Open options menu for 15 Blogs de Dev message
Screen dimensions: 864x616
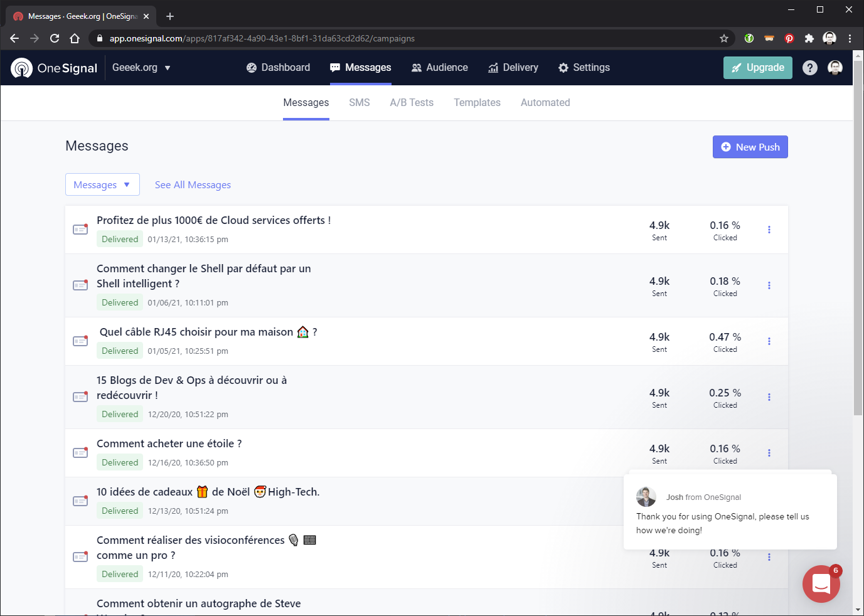769,397
